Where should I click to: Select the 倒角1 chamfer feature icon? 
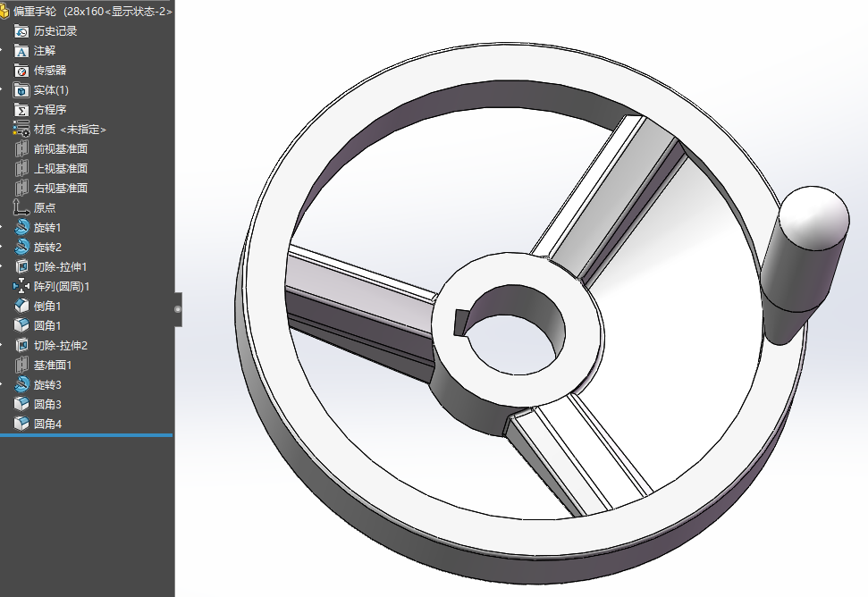[21, 306]
